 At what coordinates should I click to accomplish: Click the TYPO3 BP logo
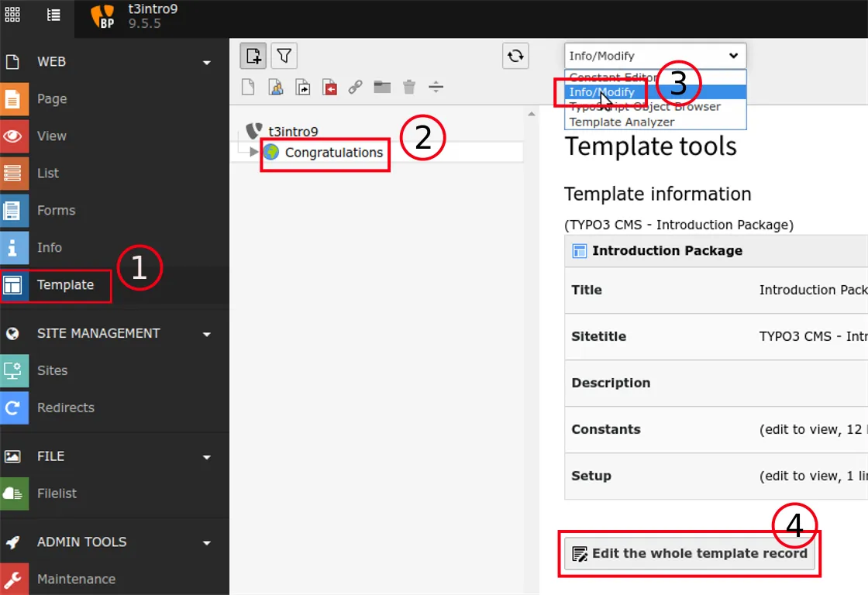[x=102, y=16]
